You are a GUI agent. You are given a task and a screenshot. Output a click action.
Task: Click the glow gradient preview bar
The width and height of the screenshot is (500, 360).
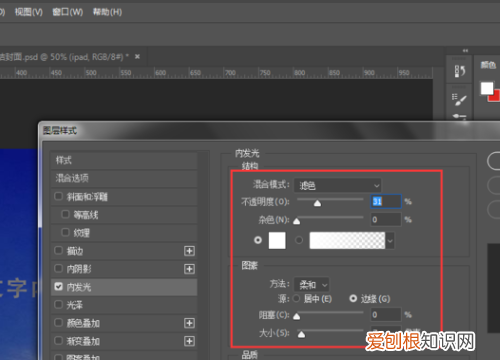[347, 241]
